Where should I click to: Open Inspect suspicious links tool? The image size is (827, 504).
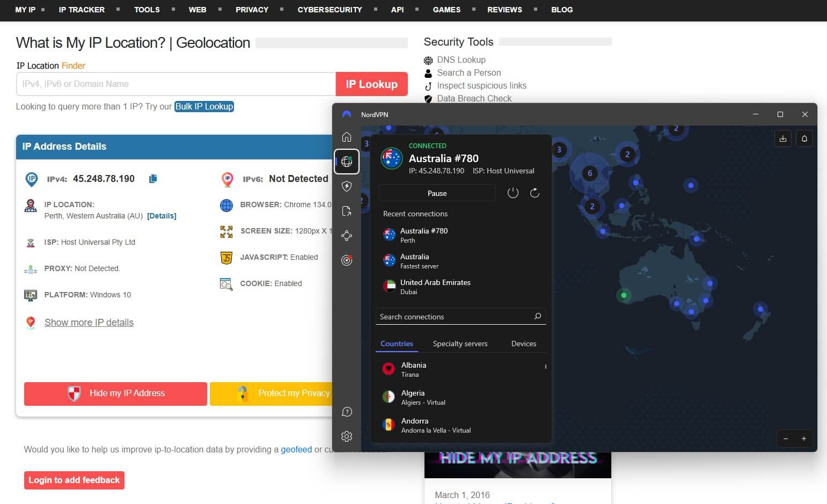[481, 85]
